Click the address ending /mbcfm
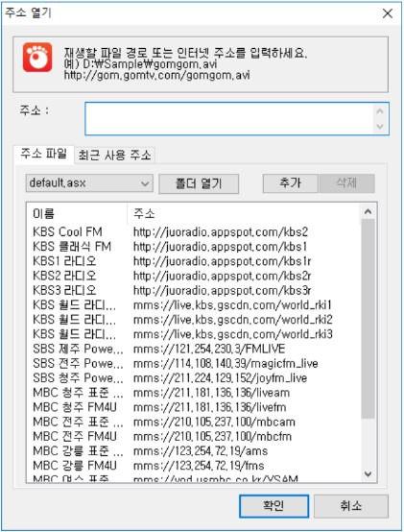Image resolution: width=404 pixels, height=532 pixels. pyautogui.click(x=212, y=436)
